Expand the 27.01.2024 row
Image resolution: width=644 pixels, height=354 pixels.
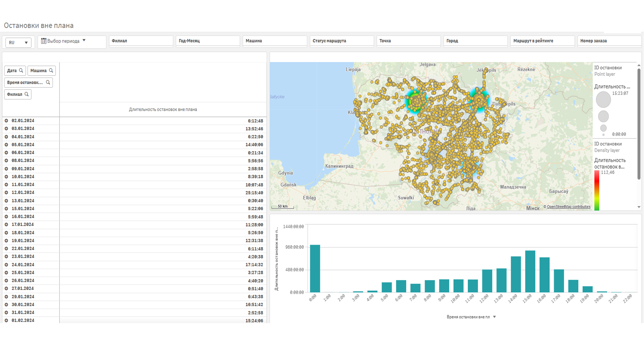point(6,289)
